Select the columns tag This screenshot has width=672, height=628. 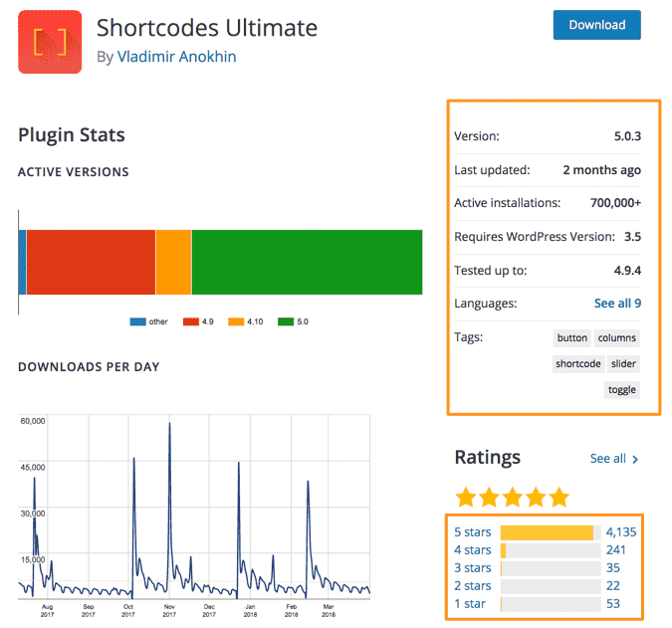[616, 338]
